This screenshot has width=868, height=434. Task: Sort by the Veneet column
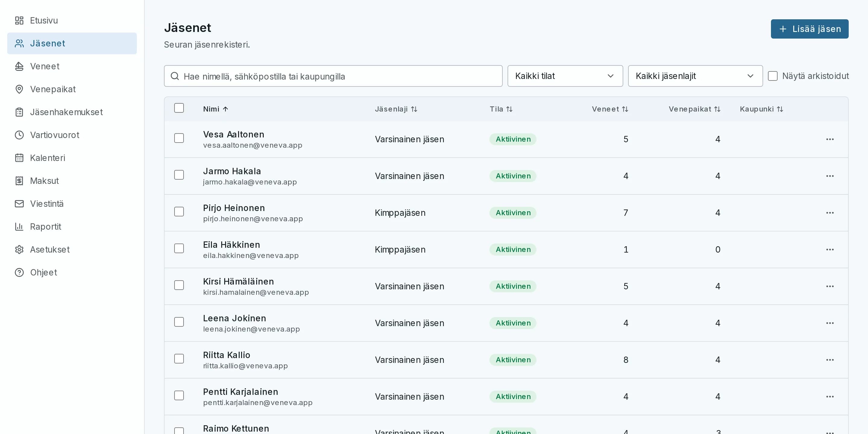click(x=610, y=109)
